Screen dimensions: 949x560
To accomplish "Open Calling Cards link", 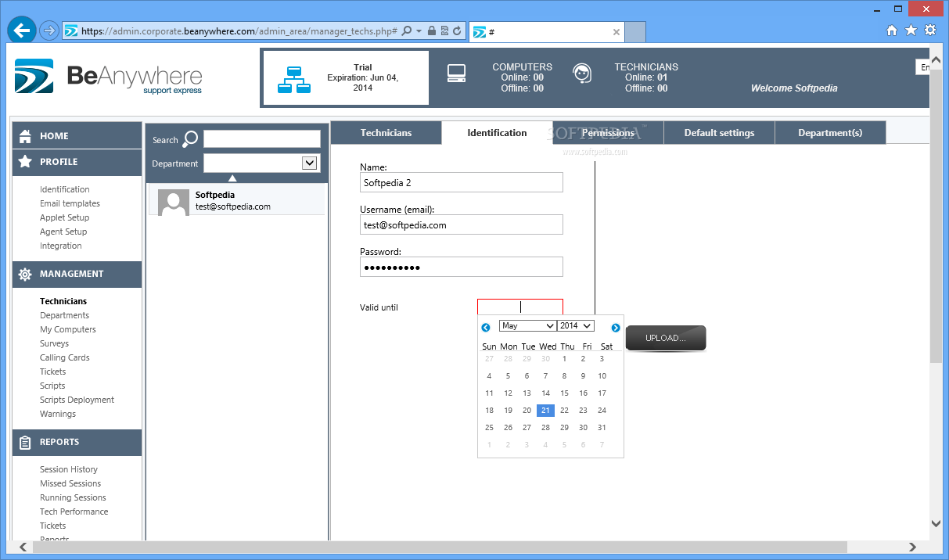I will (x=64, y=357).
